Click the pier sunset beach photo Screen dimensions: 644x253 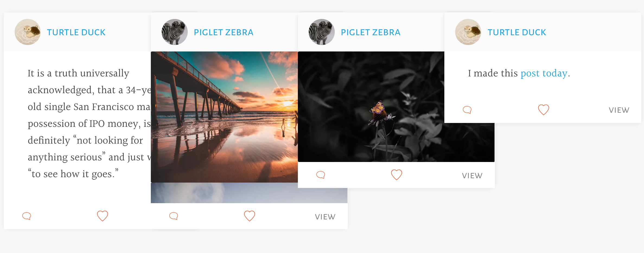click(x=224, y=117)
